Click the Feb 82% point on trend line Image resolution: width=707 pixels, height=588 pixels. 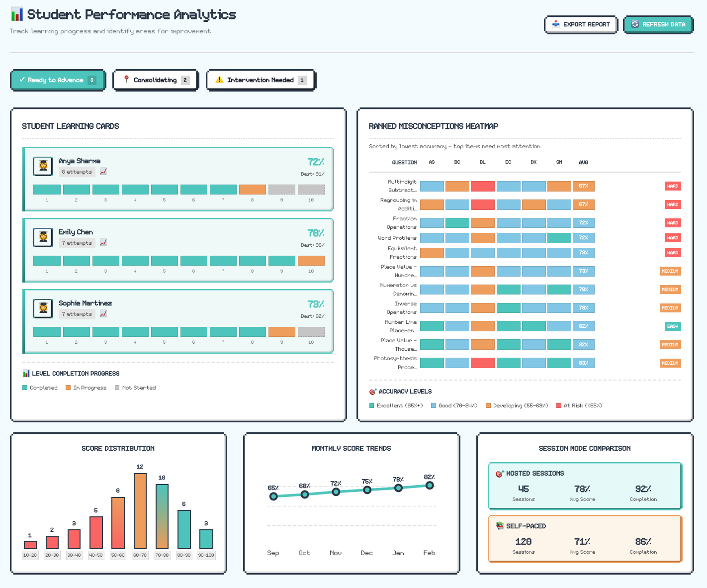[x=430, y=486]
